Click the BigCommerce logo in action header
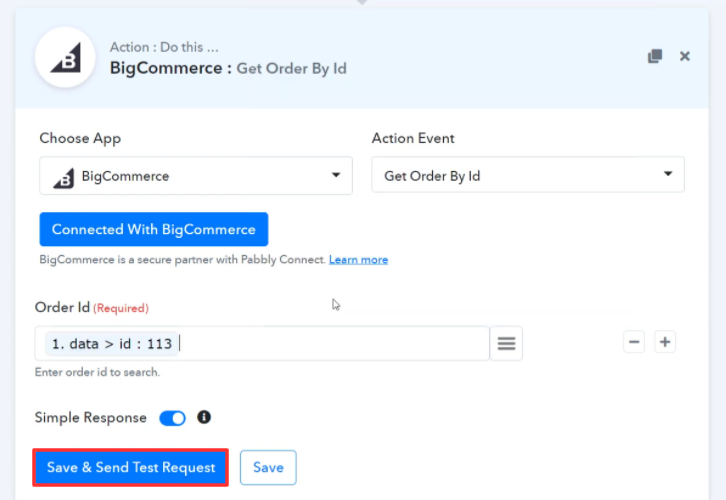This screenshot has height=500, width=726. [x=65, y=58]
